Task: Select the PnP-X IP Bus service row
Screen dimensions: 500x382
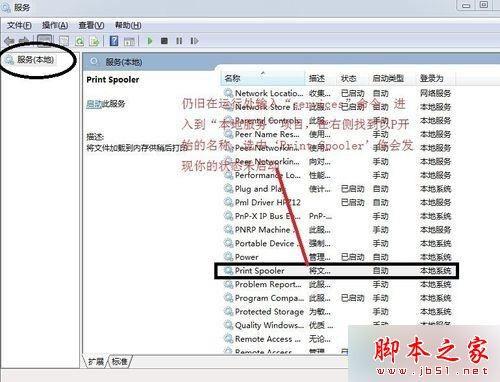Action: pyautogui.click(x=338, y=216)
